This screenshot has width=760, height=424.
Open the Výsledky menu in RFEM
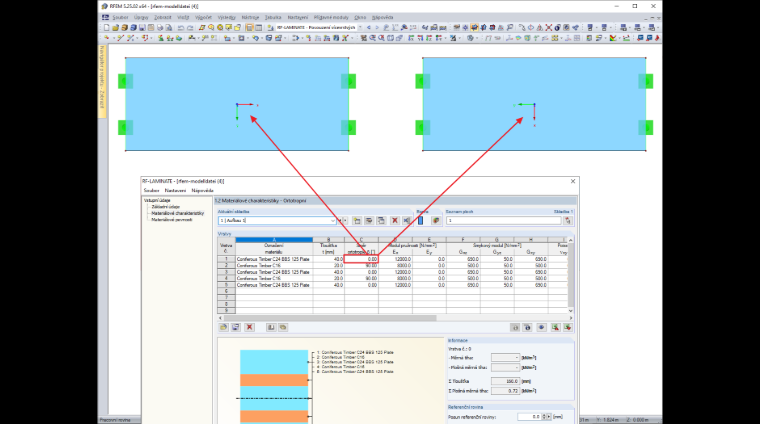tap(226, 17)
